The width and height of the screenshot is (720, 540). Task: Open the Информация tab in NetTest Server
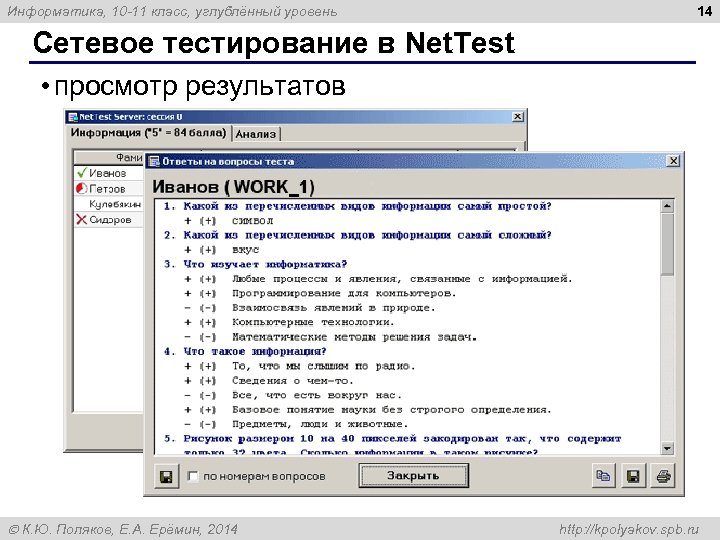tap(148, 133)
